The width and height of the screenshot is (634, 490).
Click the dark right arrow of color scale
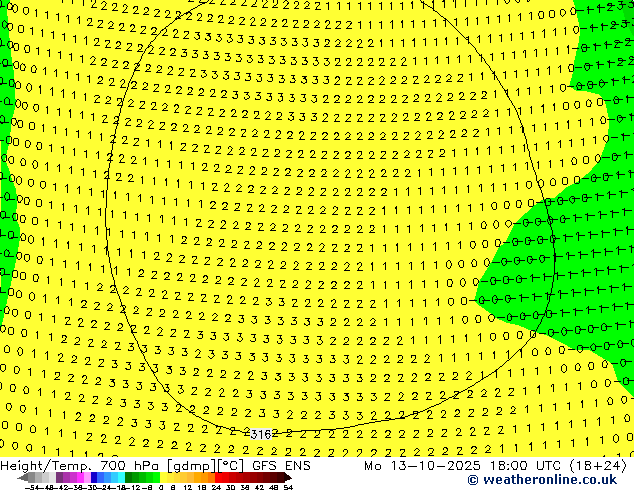(x=288, y=478)
